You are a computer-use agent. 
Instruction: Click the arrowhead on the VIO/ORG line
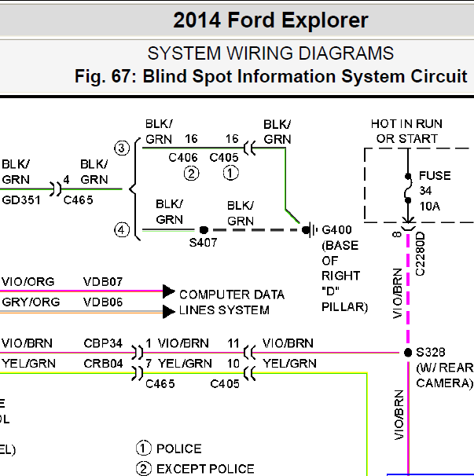pyautogui.click(x=169, y=291)
